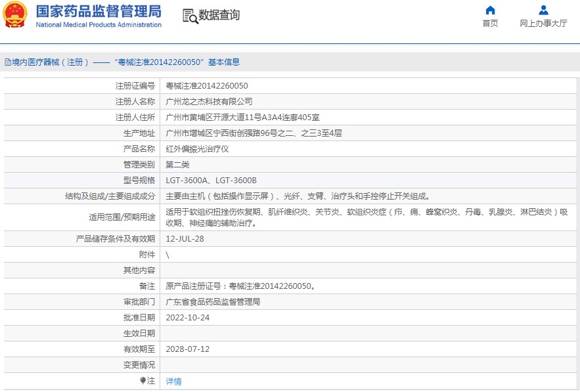This screenshot has width=580, height=392.
Task: Click the National Medical Products Administration subtitle
Action: [98, 25]
